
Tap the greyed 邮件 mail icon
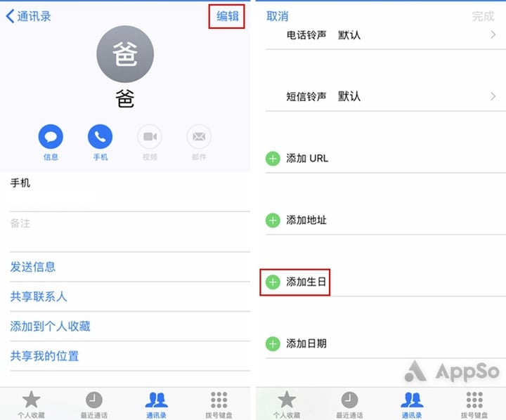pyautogui.click(x=199, y=137)
